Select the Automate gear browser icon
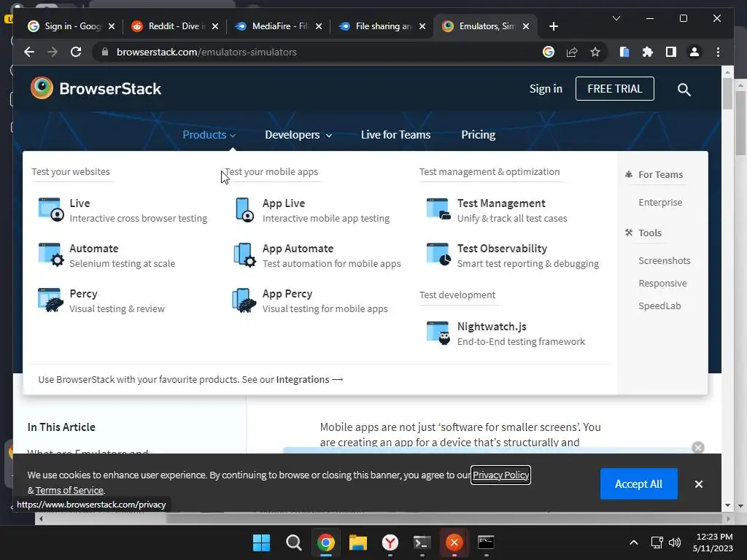This screenshot has height=560, width=747. [51, 254]
